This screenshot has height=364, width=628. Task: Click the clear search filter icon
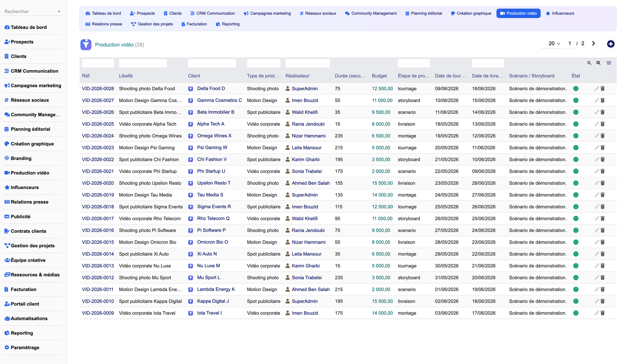pos(598,63)
